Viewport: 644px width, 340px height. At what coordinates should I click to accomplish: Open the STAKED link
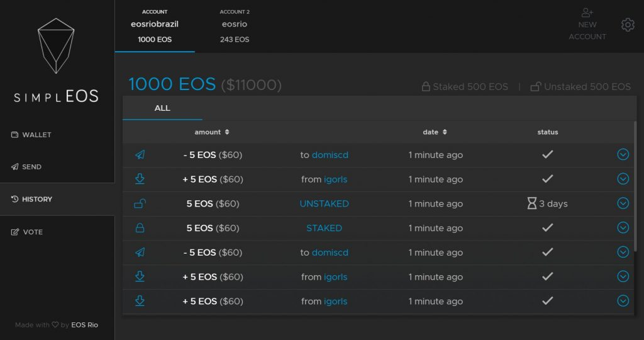[x=324, y=228]
